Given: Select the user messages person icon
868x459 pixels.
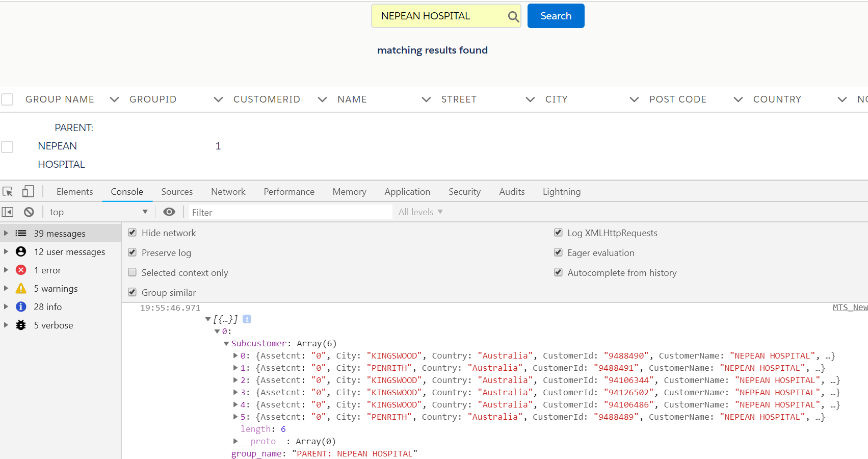Looking at the screenshot, I should point(21,252).
